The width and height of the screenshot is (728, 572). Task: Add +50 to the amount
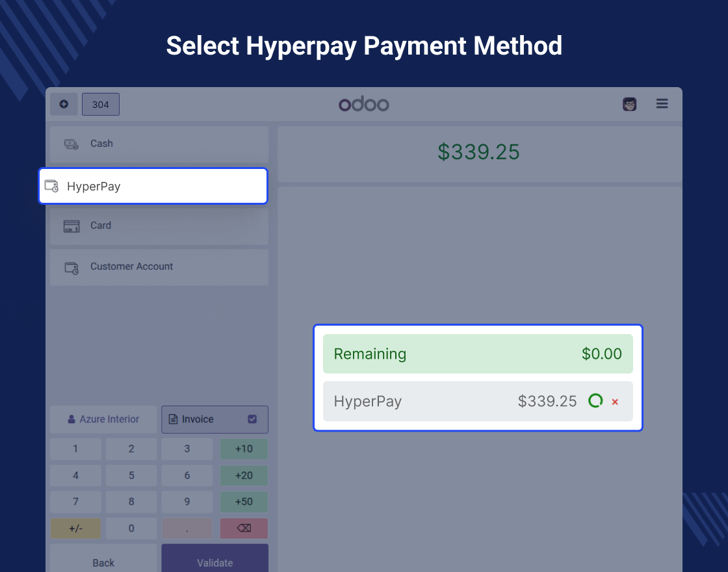pos(244,502)
